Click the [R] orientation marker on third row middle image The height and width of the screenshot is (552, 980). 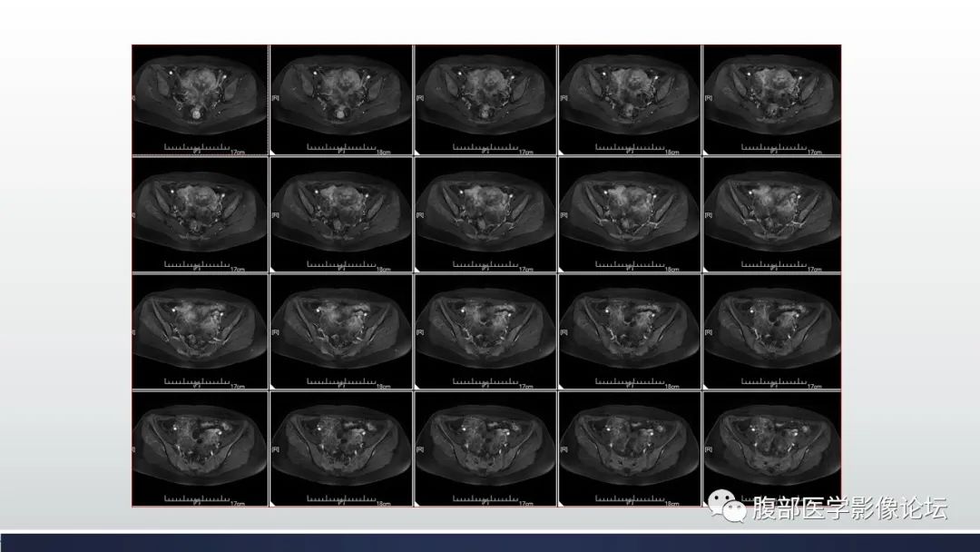419,331
